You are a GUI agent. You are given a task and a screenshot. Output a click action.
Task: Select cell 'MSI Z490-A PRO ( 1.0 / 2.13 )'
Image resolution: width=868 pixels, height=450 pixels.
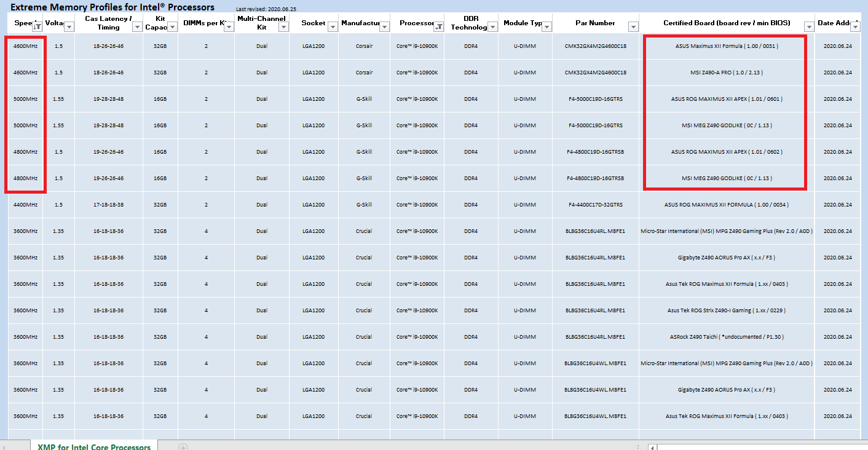click(727, 73)
